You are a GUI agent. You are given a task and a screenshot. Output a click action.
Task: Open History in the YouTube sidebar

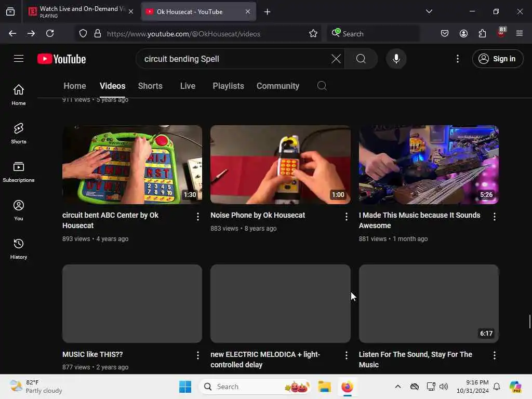(19, 249)
